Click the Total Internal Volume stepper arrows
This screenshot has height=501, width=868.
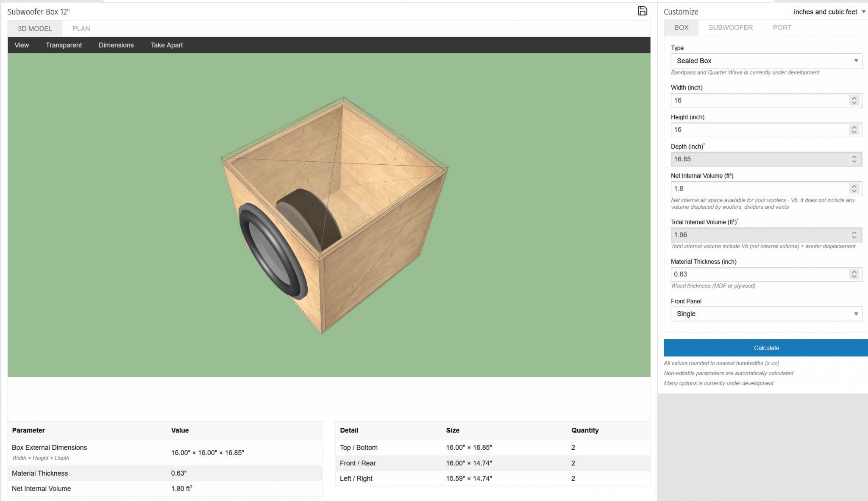[x=854, y=235]
